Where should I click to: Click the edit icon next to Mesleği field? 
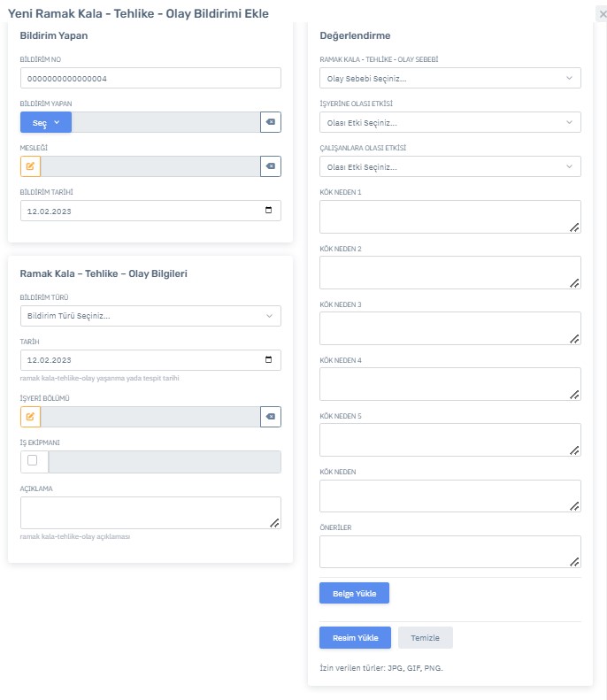(30, 166)
